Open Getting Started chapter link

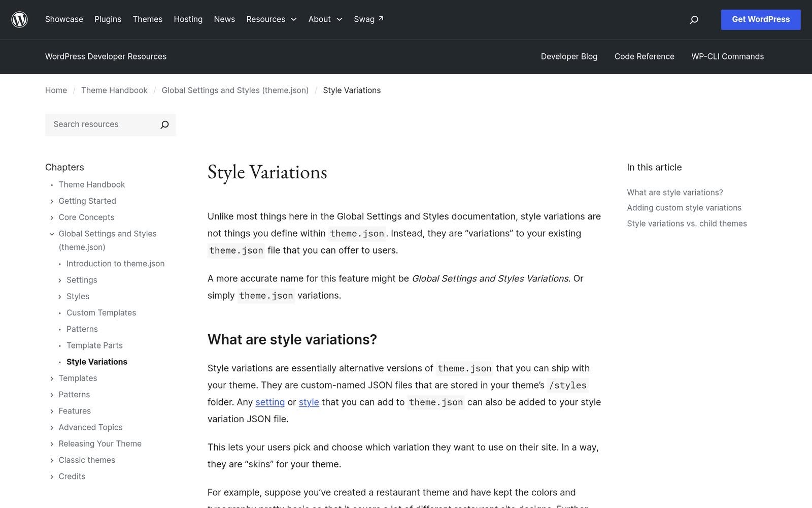tap(87, 201)
